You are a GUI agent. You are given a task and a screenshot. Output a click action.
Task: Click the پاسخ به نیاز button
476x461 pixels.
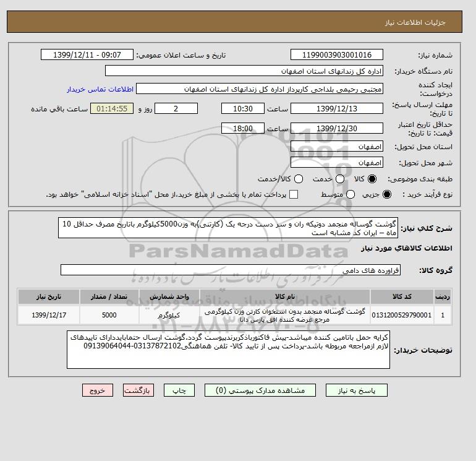357,390
